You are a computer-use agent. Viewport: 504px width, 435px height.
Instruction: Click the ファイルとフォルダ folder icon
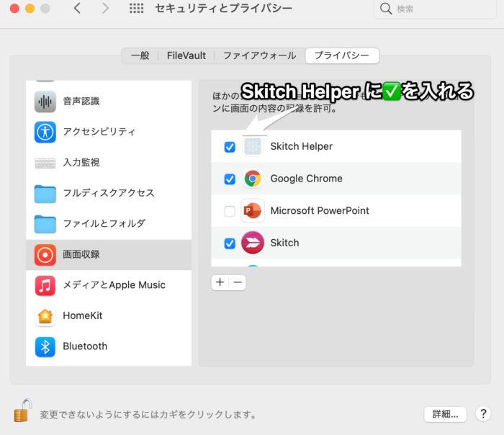tap(45, 224)
